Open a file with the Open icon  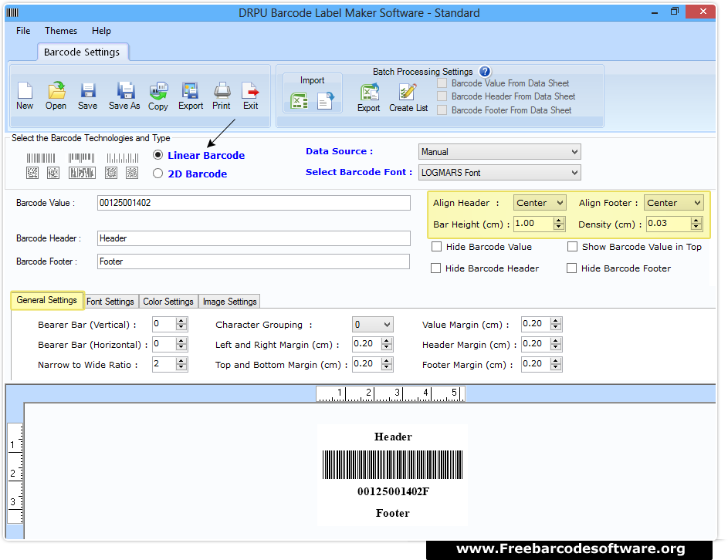coord(56,90)
